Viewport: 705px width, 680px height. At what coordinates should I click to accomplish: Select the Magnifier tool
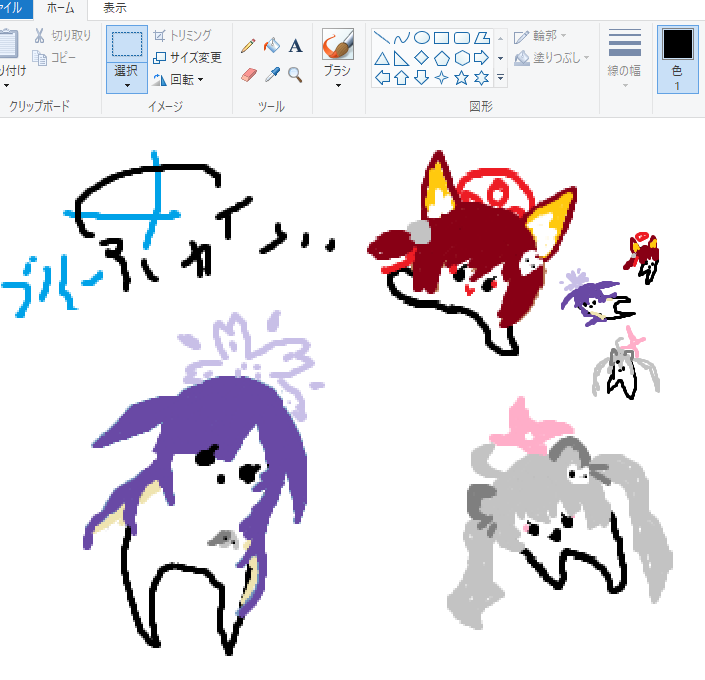pos(295,75)
